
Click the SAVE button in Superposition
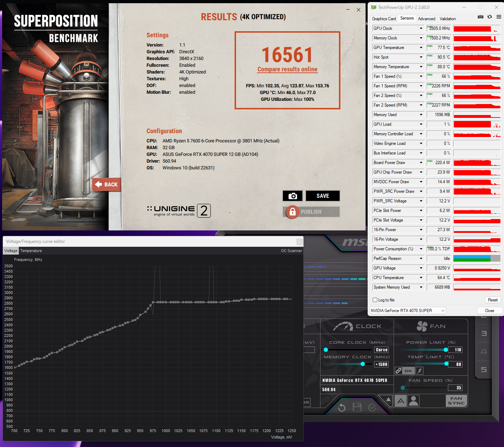click(323, 196)
